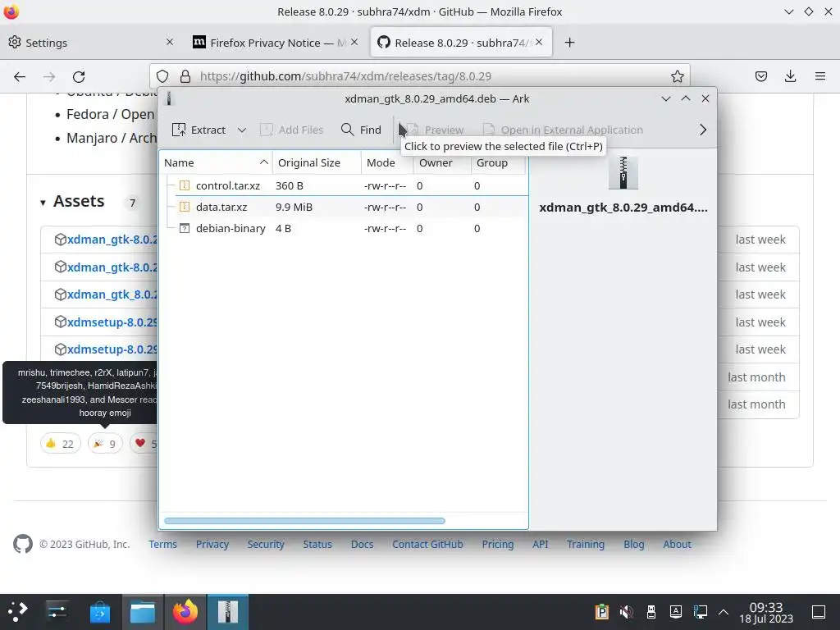Click the muted volume tray icon
Screen dimensions: 840x630
[626, 611]
